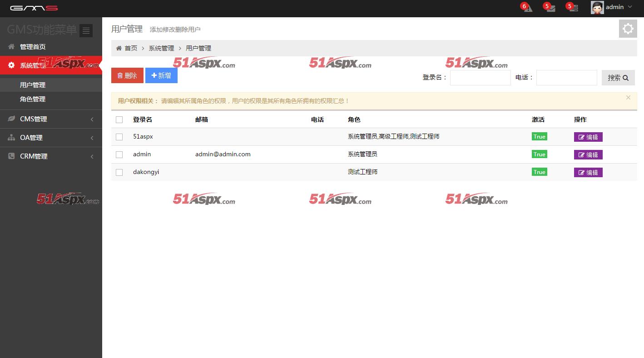This screenshot has height=358, width=644.
Task: Open 角色管理 in the sidebar submenu
Action: click(x=33, y=99)
